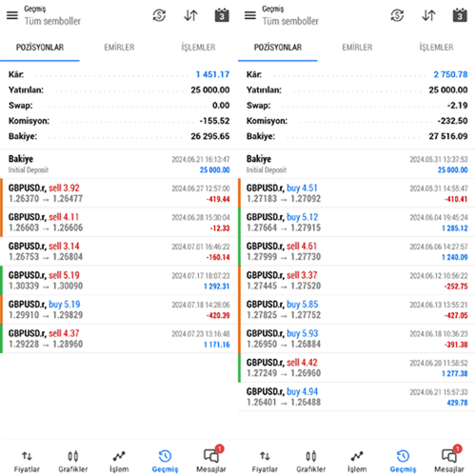This screenshot has height=476, width=476.
Task: Switch to EMİRLER tab in left screen
Action: pyautogui.click(x=119, y=48)
